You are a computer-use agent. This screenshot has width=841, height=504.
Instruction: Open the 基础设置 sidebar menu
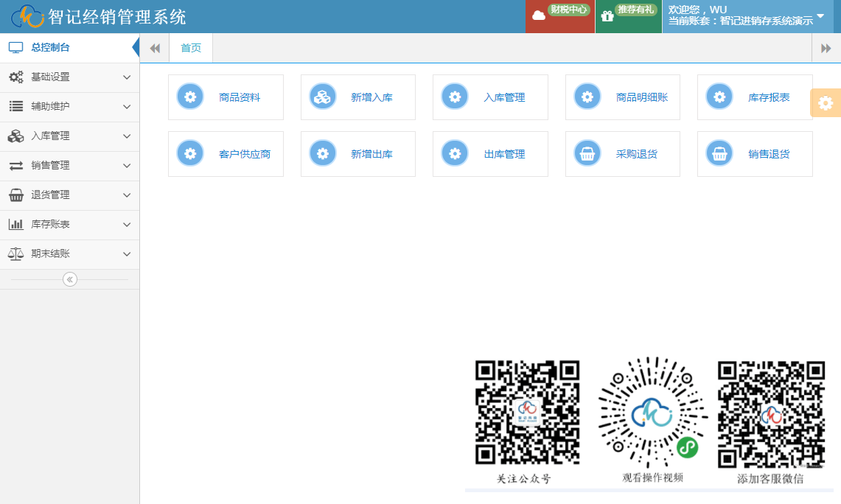[x=70, y=77]
